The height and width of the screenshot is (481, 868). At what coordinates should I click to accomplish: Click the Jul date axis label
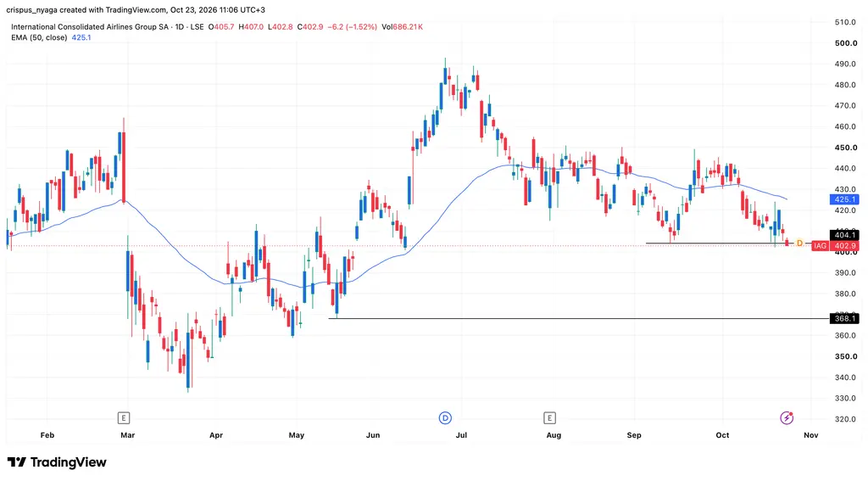[x=461, y=435]
